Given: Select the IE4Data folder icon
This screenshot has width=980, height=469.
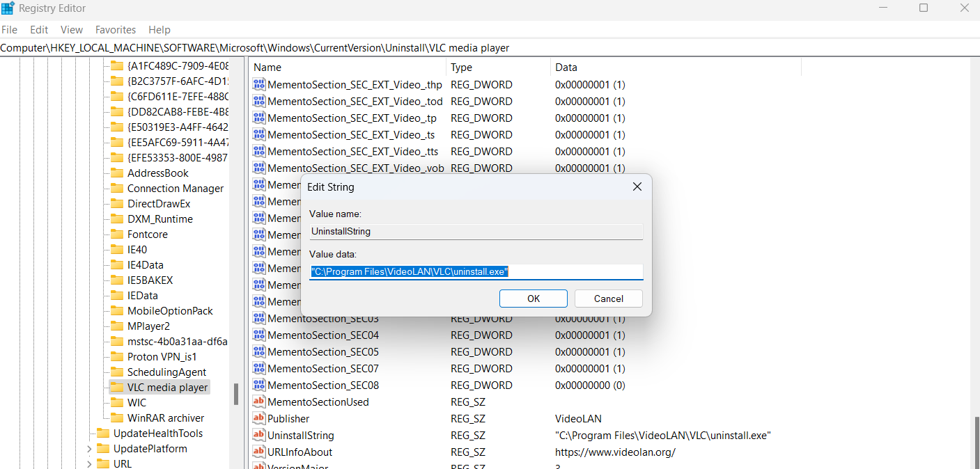Looking at the screenshot, I should coord(116,265).
